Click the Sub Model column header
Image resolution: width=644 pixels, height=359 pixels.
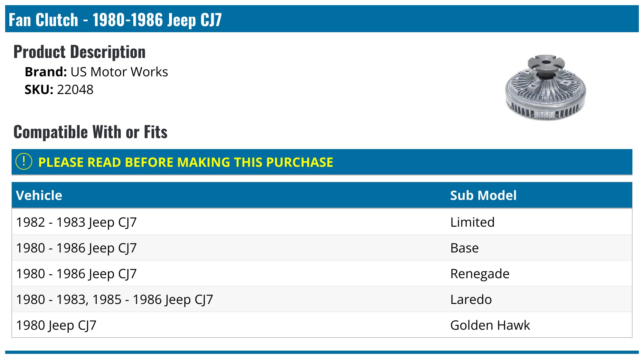(483, 195)
